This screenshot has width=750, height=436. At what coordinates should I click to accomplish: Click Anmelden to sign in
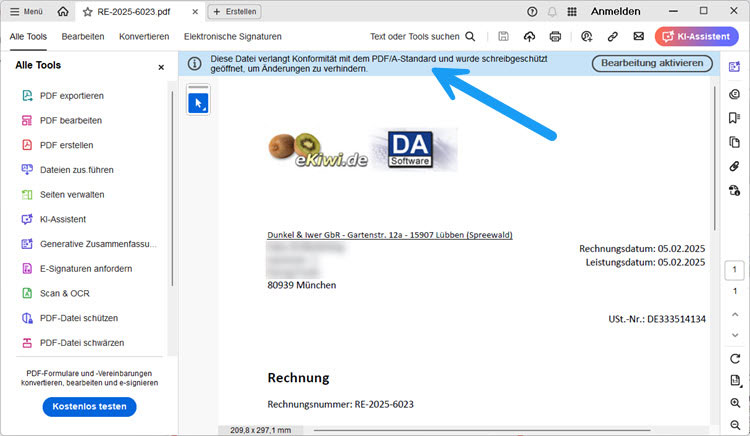coord(615,11)
